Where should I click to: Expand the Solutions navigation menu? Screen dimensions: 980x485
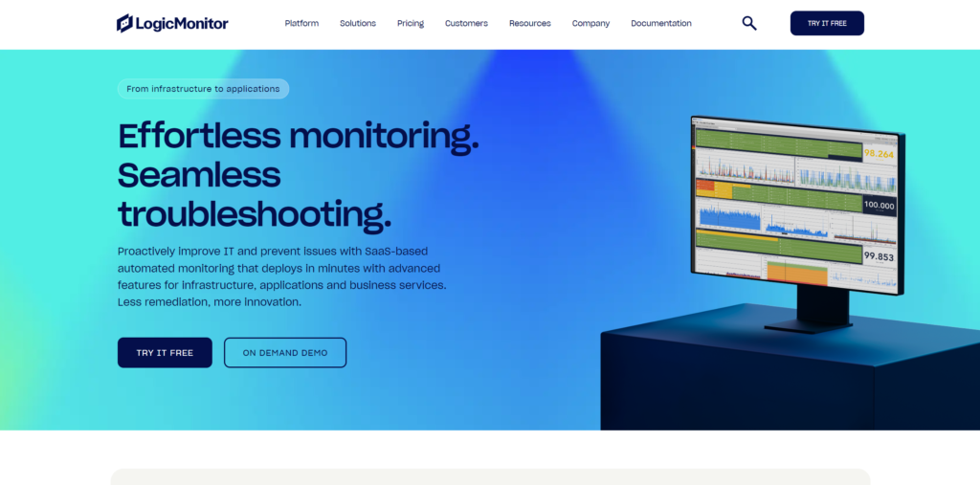(358, 23)
